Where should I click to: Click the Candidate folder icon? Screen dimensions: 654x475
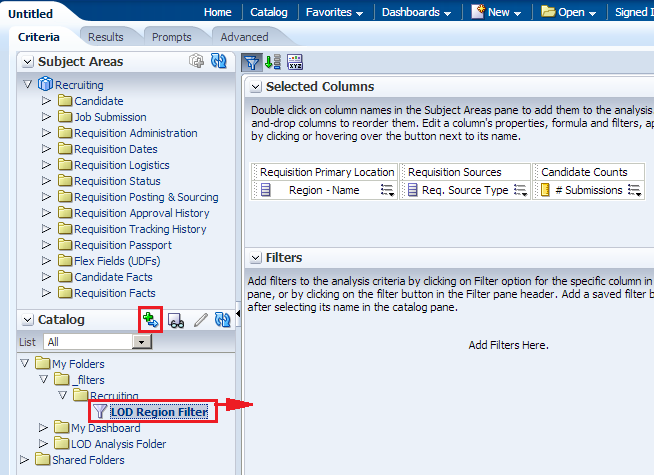65,101
